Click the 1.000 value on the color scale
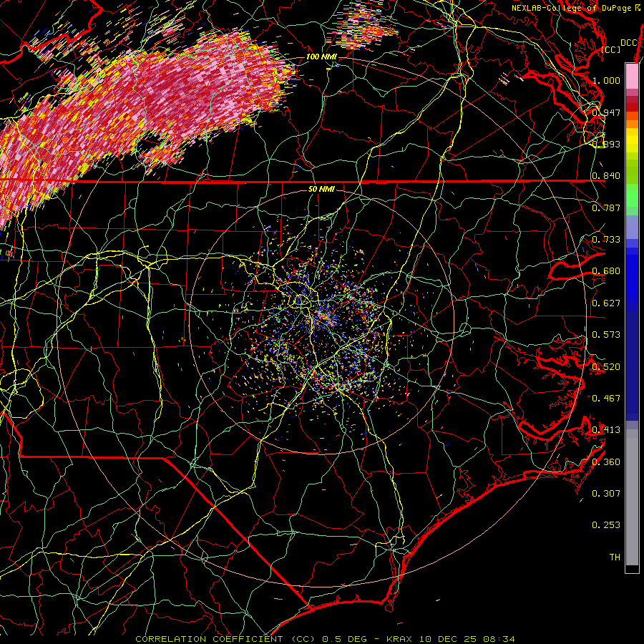Image resolution: width=644 pixels, height=644 pixels. point(606,80)
